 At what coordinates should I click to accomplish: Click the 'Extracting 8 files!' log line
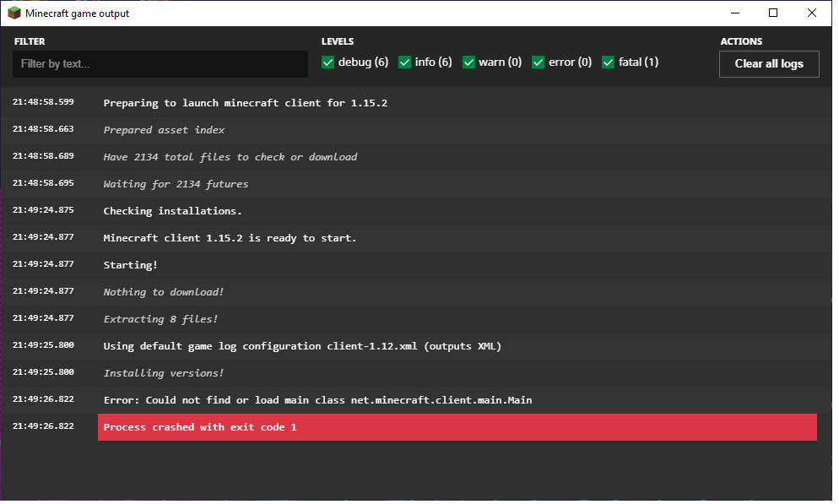[160, 319]
